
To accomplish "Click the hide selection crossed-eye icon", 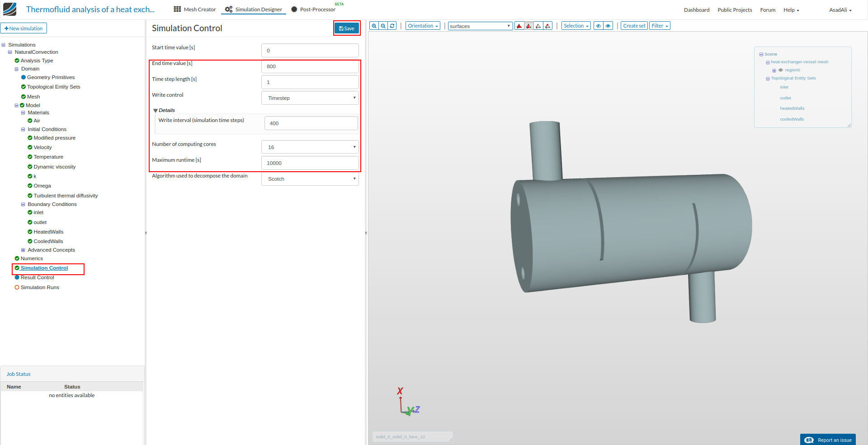I will [x=599, y=26].
